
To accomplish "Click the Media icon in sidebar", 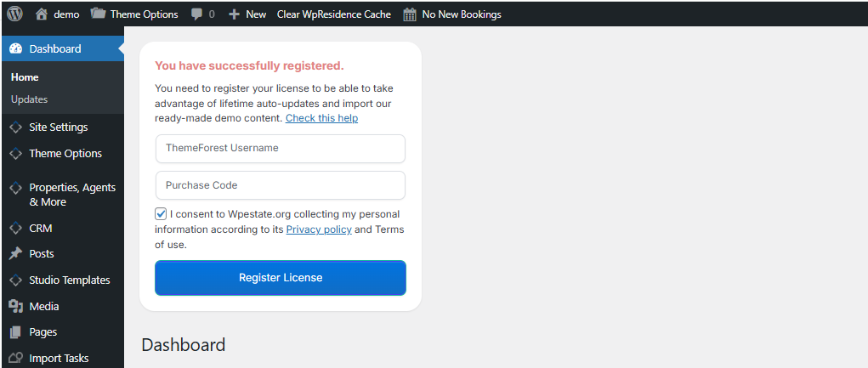I will click(x=14, y=306).
